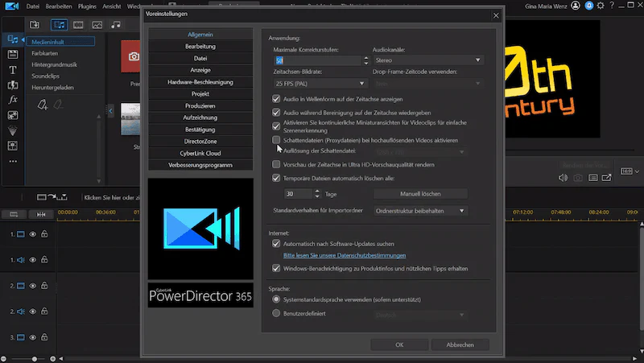Click the blue notification bell icon

[x=589, y=6]
